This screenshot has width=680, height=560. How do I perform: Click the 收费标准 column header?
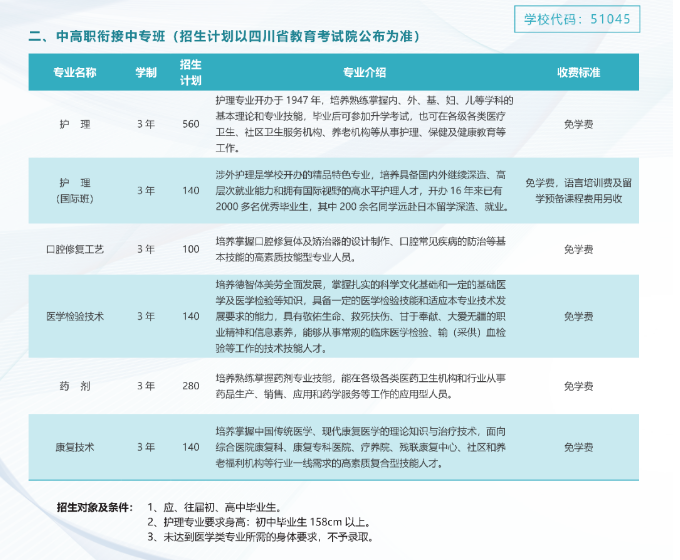579,72
